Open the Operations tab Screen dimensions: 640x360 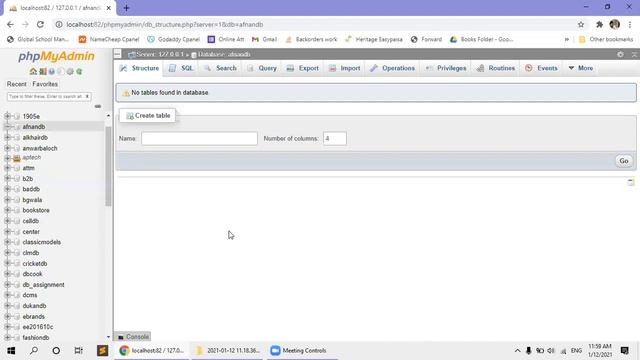click(392, 68)
